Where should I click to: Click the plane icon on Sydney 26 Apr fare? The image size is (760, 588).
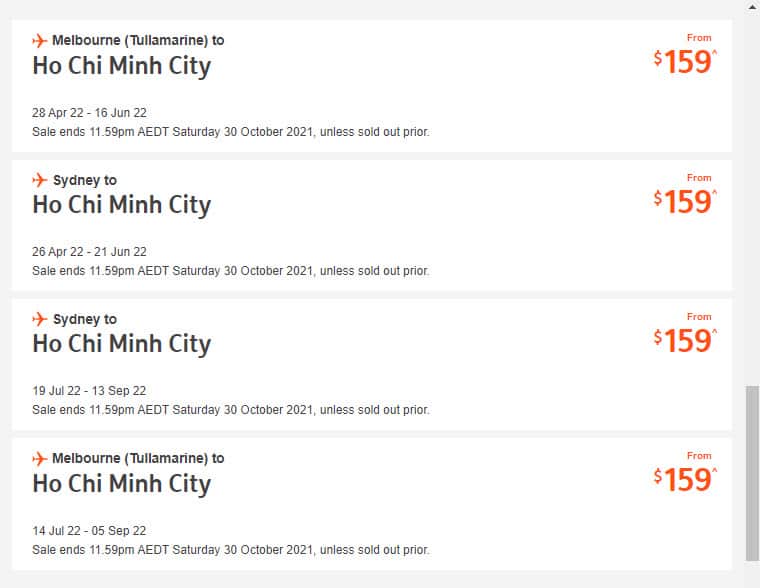(40, 180)
